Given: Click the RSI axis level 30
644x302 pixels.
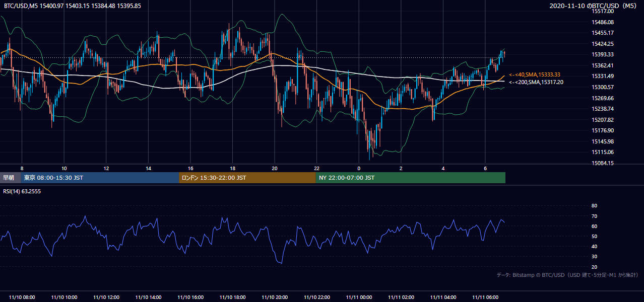Looking at the screenshot, I should click(594, 257).
